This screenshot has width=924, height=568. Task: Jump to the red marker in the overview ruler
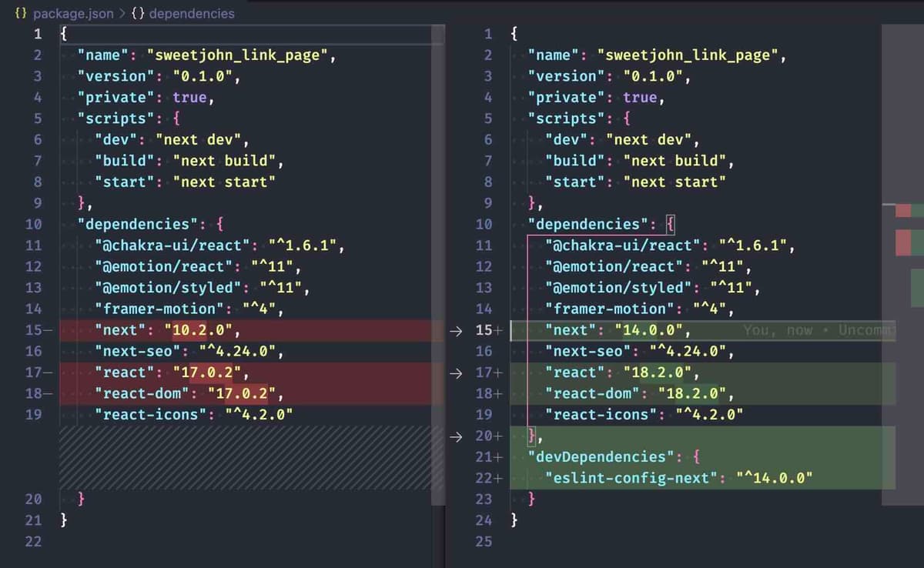(902, 242)
